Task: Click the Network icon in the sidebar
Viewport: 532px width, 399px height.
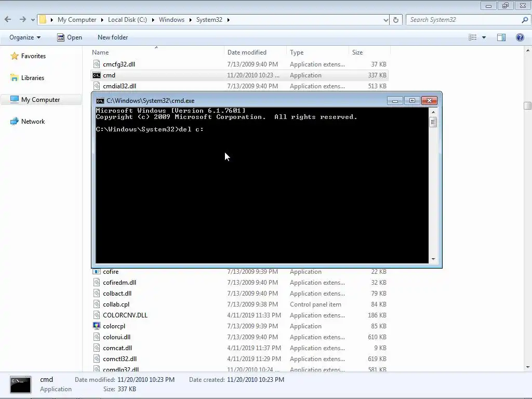Action: pyautogui.click(x=14, y=121)
